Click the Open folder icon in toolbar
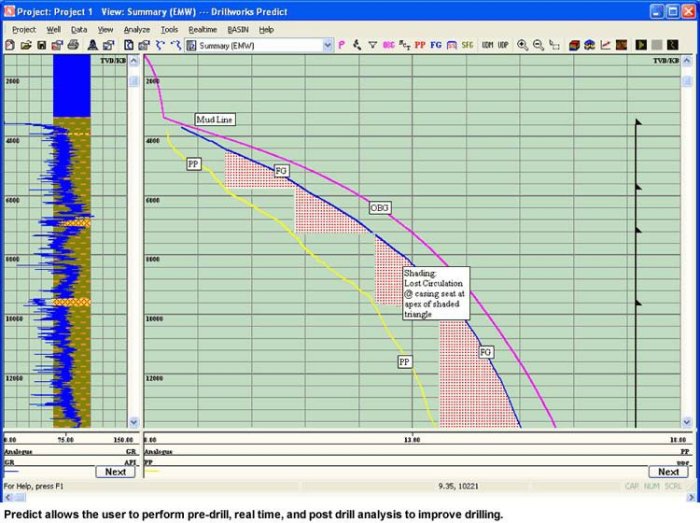 click(25, 45)
